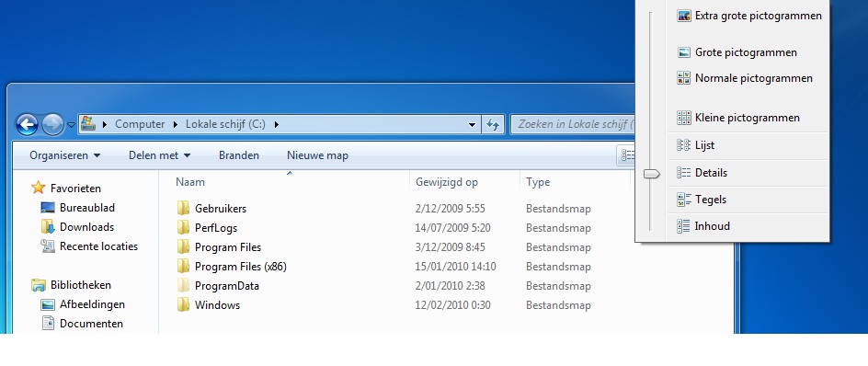
Task: Click the Kleine pictogrammen icon
Action: click(684, 118)
